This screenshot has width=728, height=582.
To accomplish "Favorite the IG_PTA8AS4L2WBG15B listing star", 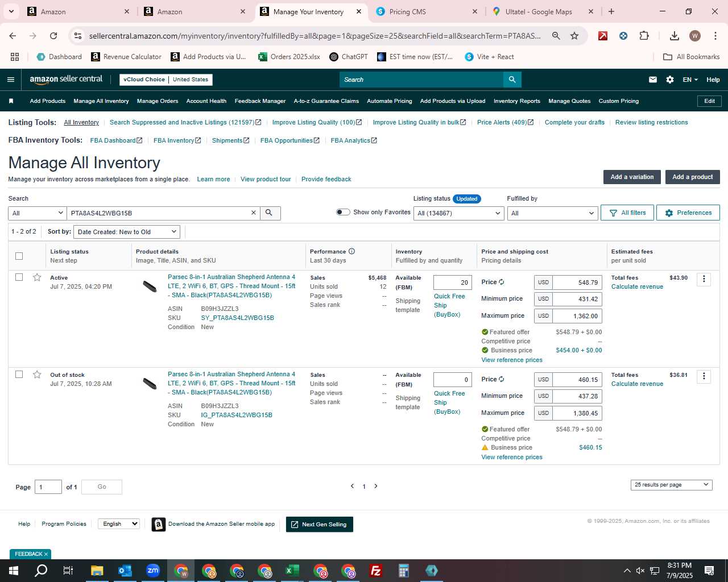I will click(37, 375).
